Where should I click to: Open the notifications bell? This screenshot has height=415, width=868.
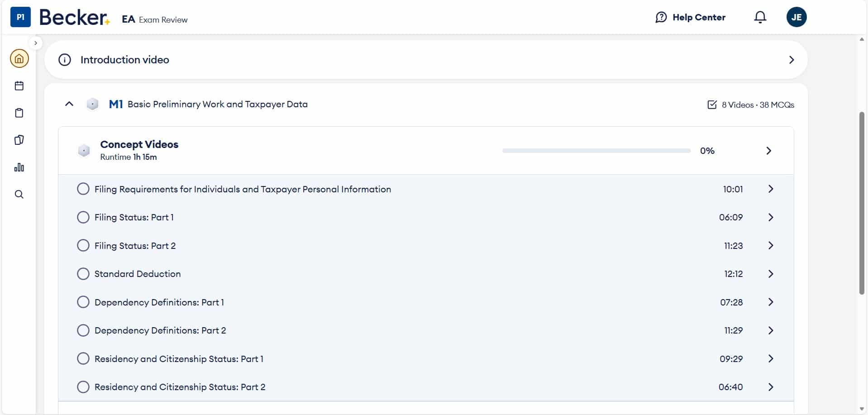pyautogui.click(x=760, y=17)
